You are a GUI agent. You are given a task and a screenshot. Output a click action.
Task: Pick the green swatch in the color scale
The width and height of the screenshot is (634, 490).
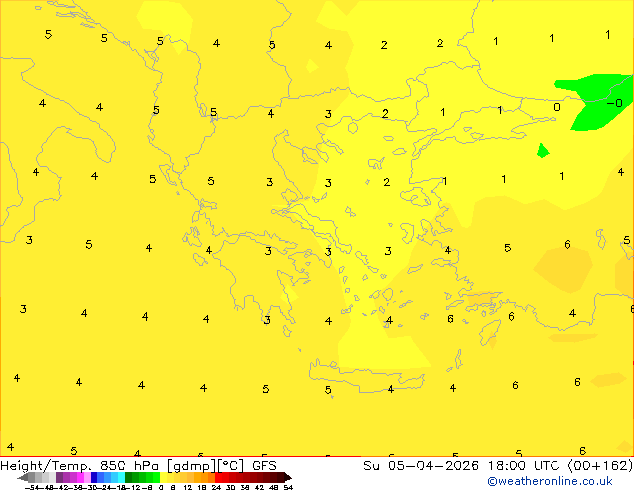pos(140,477)
